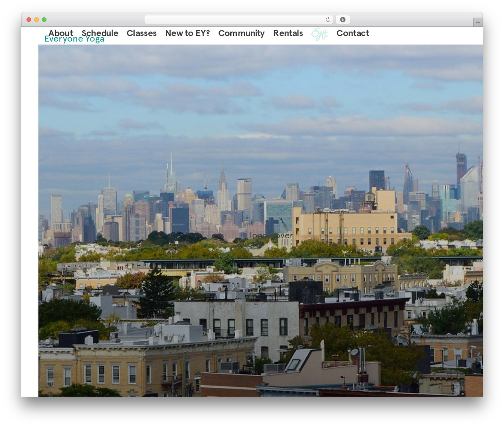Click the EY script logo icon
The height and width of the screenshot is (427, 504).
(319, 34)
